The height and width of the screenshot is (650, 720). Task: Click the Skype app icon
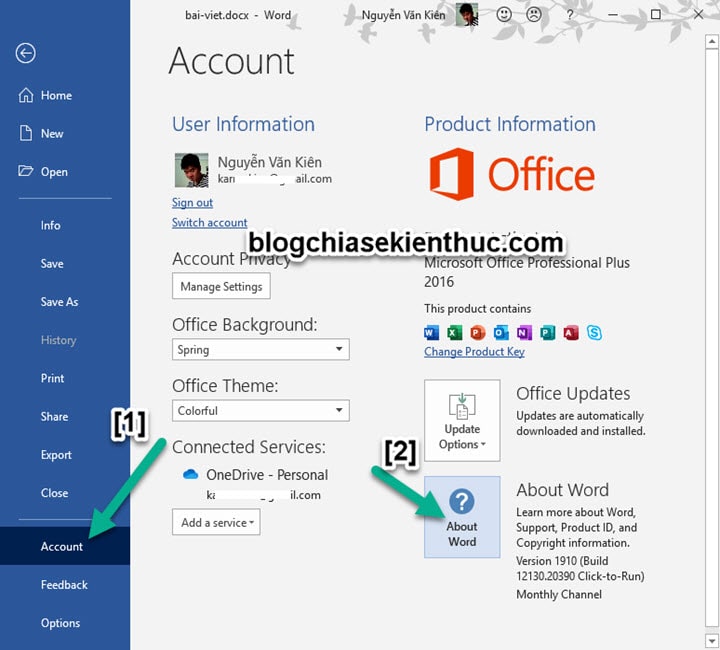(594, 332)
